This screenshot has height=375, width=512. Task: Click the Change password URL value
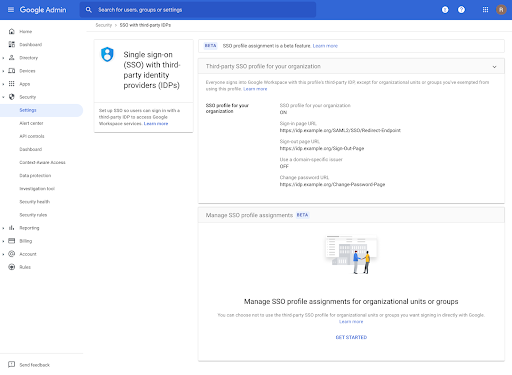tap(332, 184)
